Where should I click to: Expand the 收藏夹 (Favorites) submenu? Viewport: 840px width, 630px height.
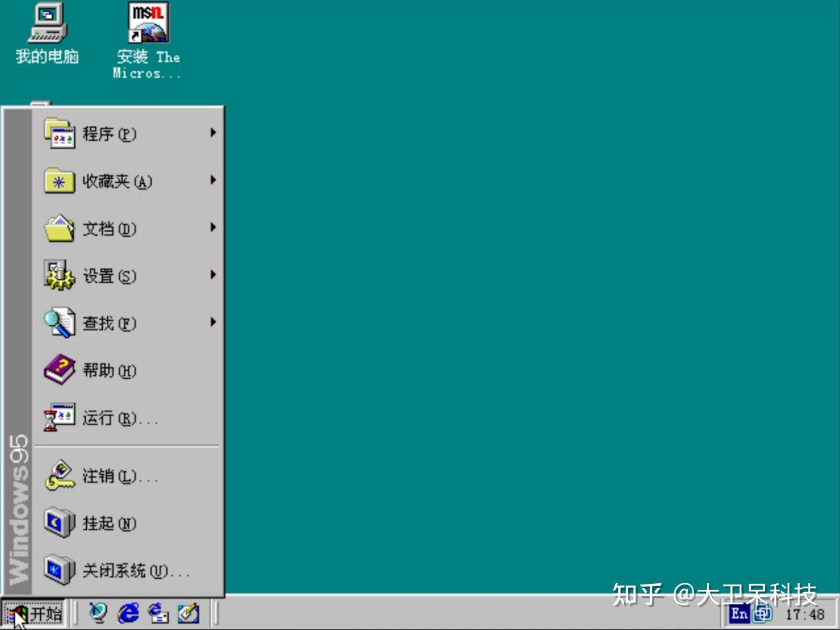[x=117, y=181]
